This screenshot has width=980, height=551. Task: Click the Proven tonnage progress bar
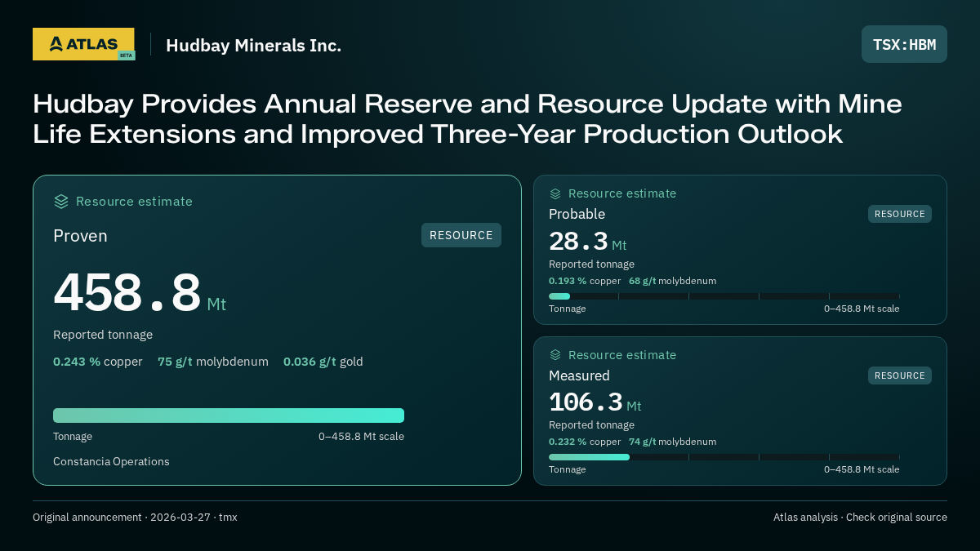point(229,415)
